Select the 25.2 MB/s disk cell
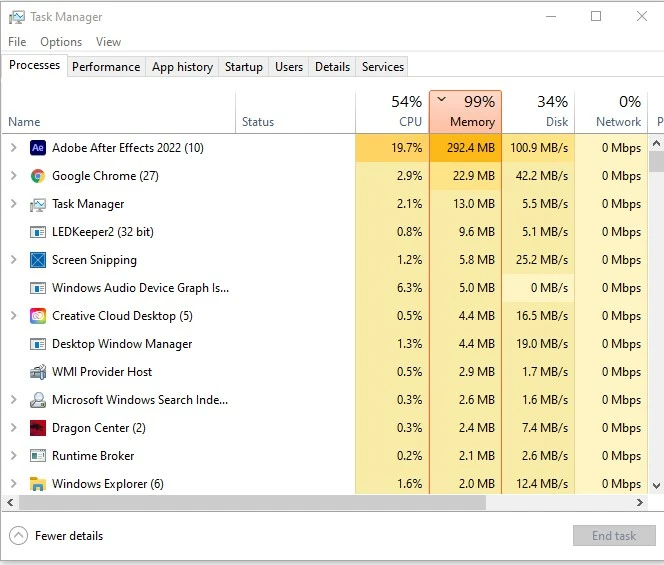The width and height of the screenshot is (664, 565). pyautogui.click(x=538, y=260)
